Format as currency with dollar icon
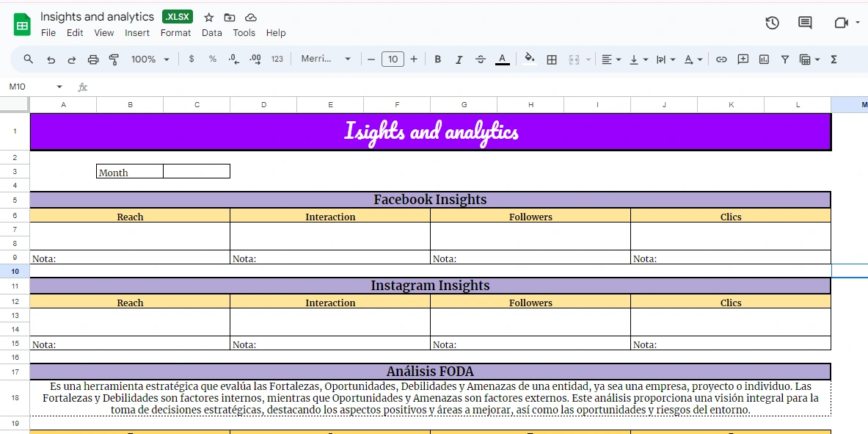The image size is (868, 434). coord(192,59)
